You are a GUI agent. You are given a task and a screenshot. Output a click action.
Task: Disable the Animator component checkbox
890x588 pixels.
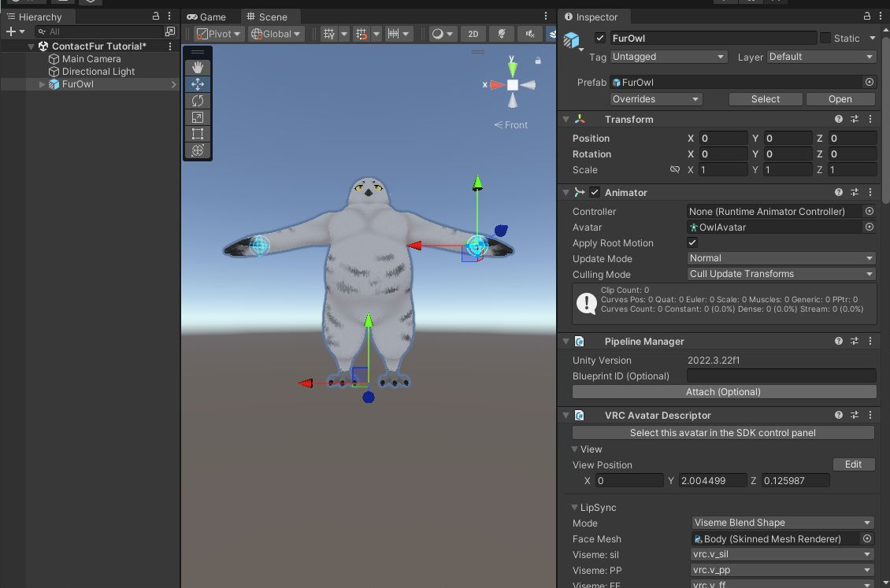[595, 192]
